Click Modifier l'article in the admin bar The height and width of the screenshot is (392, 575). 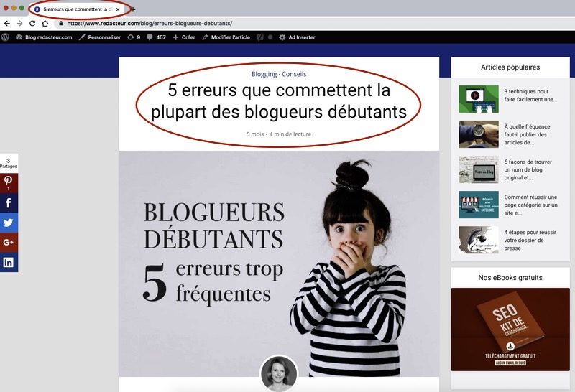(x=226, y=37)
